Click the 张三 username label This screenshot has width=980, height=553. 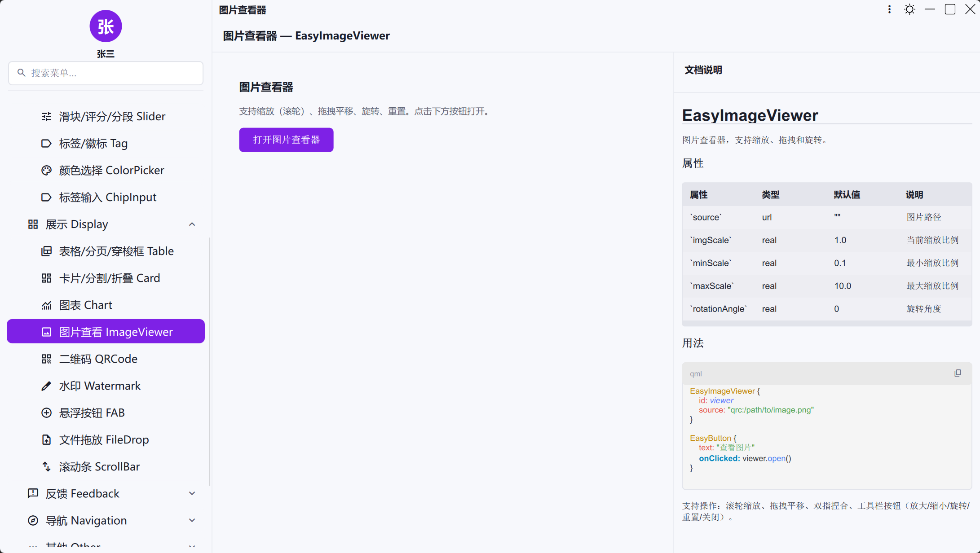coord(106,54)
